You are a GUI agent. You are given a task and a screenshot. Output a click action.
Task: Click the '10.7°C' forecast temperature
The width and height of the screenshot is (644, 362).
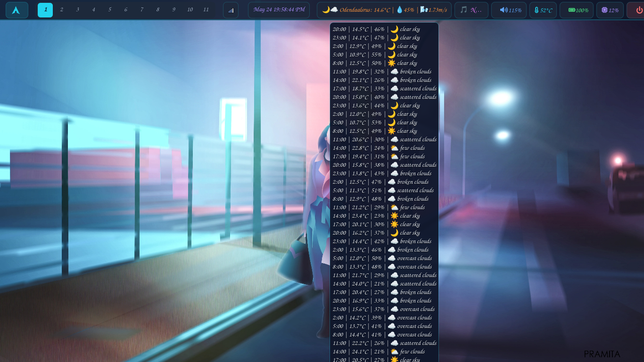pyautogui.click(x=357, y=123)
